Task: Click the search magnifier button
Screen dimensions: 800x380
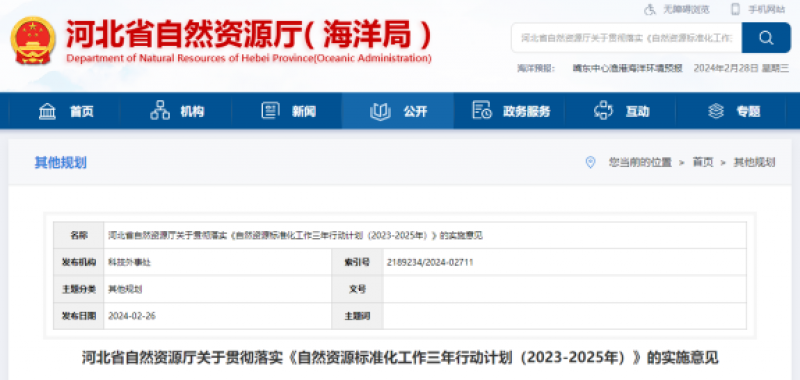Action: 766,38
